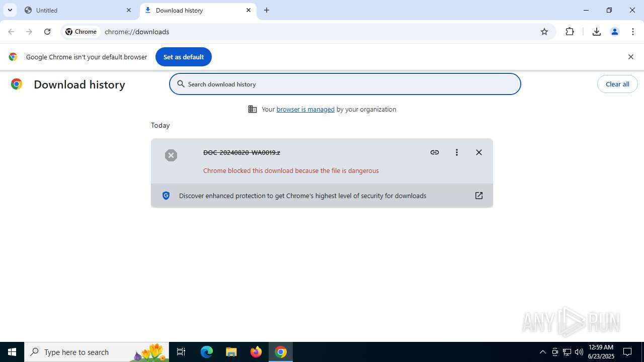Image resolution: width=644 pixels, height=362 pixels.
Task: Launch Firefox from taskbar
Action: pyautogui.click(x=256, y=352)
